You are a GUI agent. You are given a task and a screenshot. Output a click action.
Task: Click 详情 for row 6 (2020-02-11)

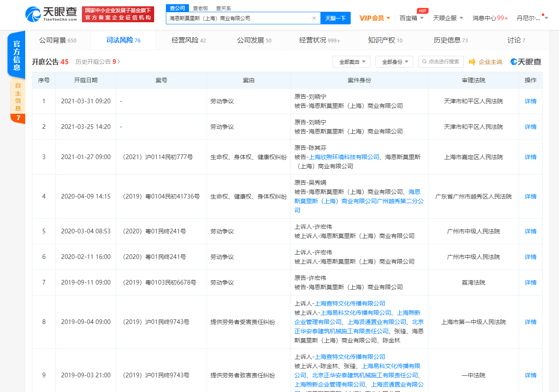pyautogui.click(x=530, y=257)
